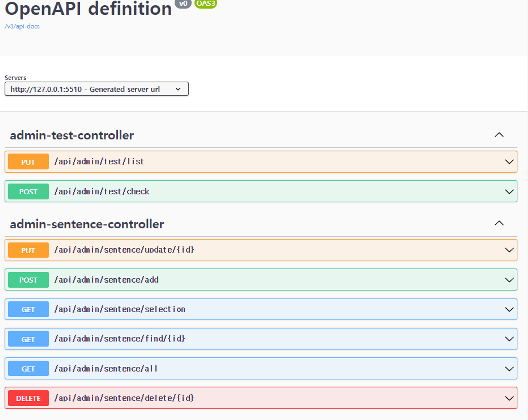Viewport: 528px width, 420px height.
Task: Click the DELETE method badge
Action: click(28, 398)
